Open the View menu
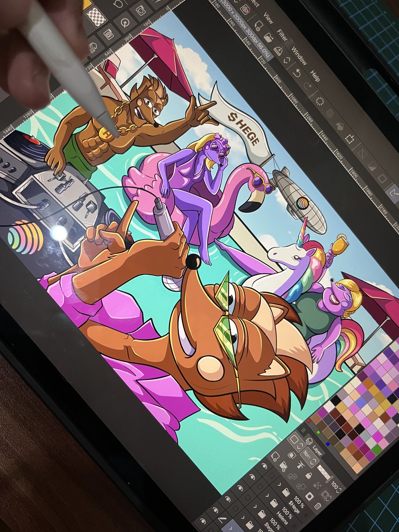The height and width of the screenshot is (532, 399). pos(268,18)
